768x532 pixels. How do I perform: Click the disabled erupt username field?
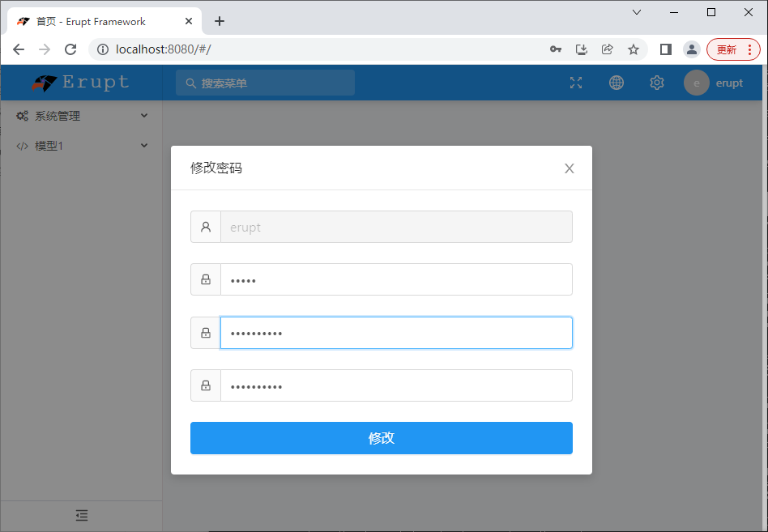click(396, 227)
